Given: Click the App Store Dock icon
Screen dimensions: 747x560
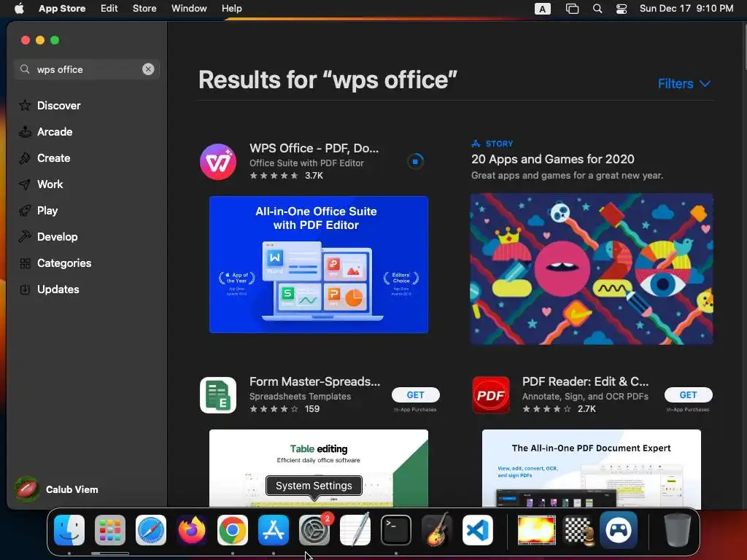Looking at the screenshot, I should click(274, 530).
